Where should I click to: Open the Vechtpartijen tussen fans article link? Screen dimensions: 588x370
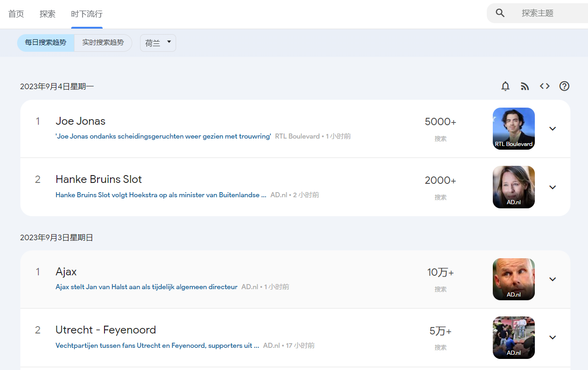[157, 345]
